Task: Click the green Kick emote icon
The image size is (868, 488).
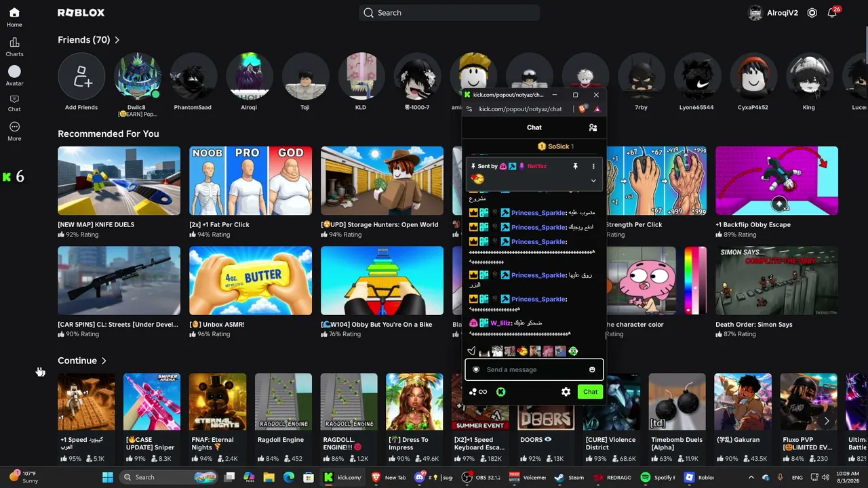Action: pyautogui.click(x=500, y=392)
